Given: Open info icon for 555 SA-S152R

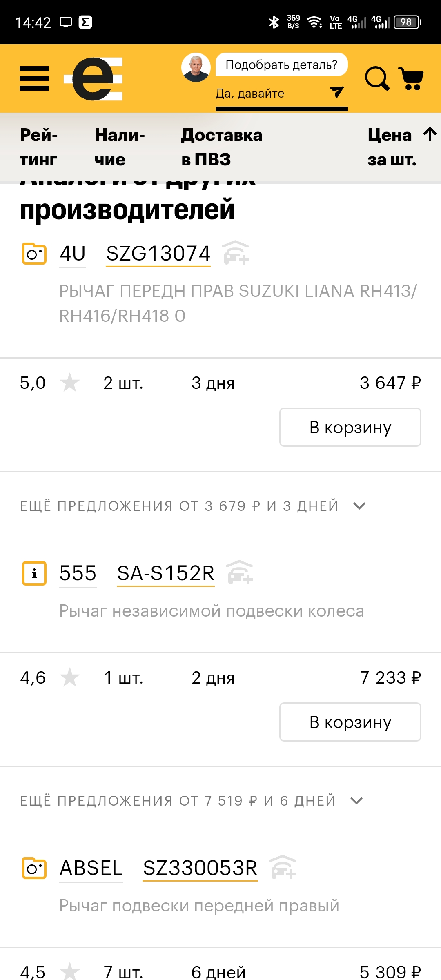Looking at the screenshot, I should [x=34, y=573].
